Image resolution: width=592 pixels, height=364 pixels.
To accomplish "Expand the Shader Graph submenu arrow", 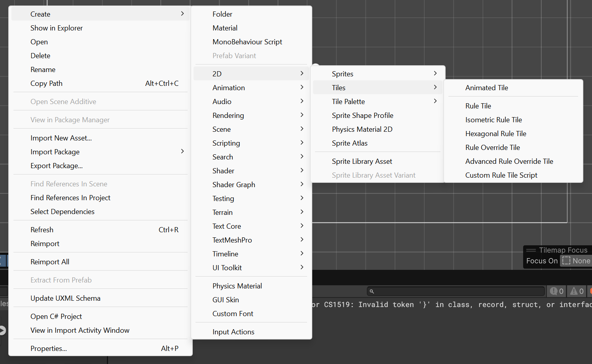I will [302, 184].
